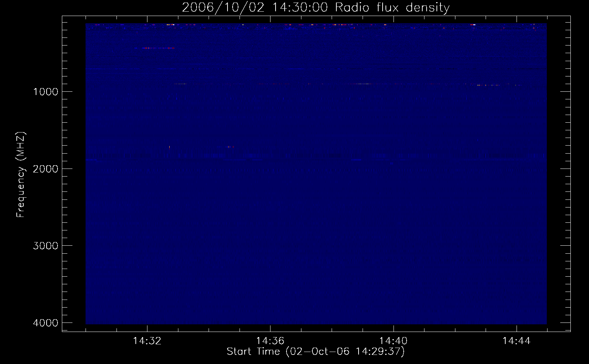The height and width of the screenshot is (364, 589).
Task: Select the 1000 frequency tick label
Action: point(46,92)
